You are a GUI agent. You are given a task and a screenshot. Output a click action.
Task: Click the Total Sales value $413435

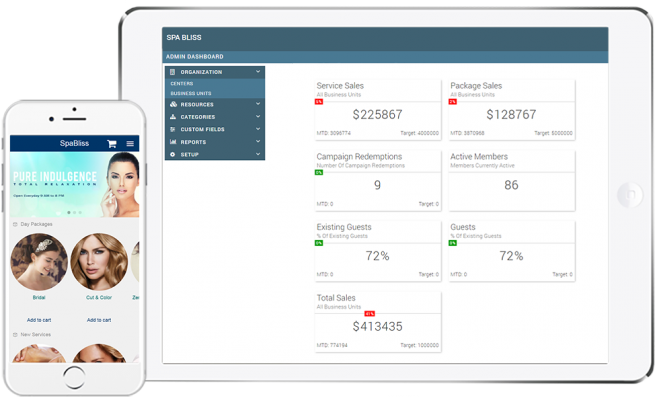click(x=377, y=326)
